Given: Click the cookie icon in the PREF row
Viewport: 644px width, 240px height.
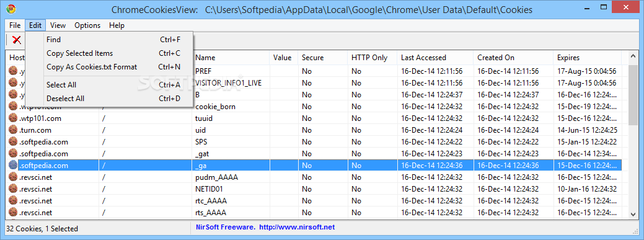Looking at the screenshot, I should pyautogui.click(x=13, y=71).
